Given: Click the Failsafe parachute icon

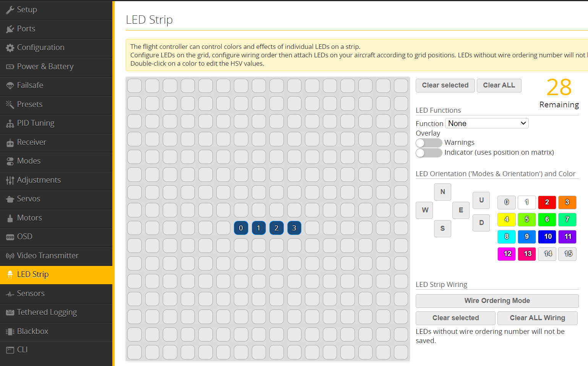Looking at the screenshot, I should point(10,86).
